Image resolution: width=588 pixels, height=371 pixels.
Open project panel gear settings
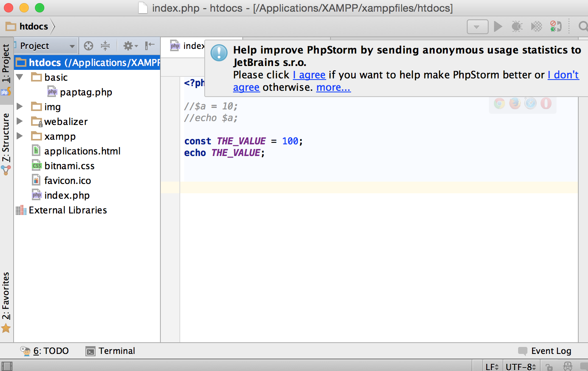[130, 46]
